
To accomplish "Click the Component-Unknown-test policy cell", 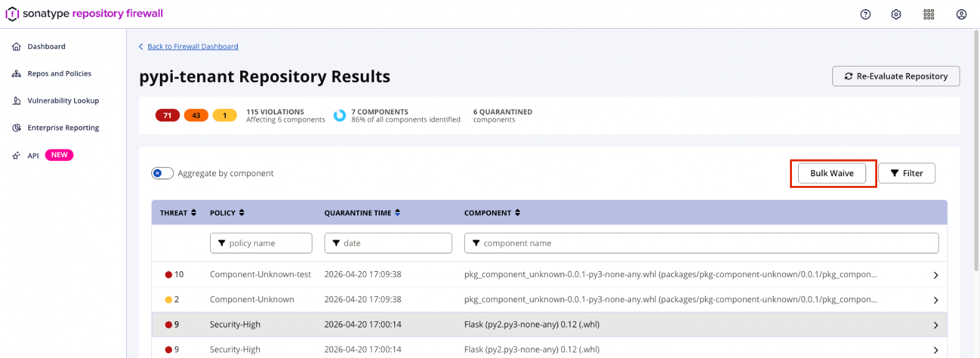I will pos(260,275).
